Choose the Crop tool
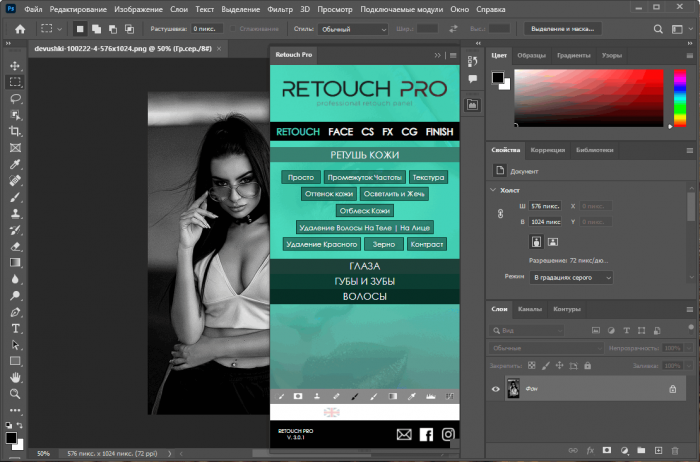The height and width of the screenshot is (462, 700). tap(16, 131)
